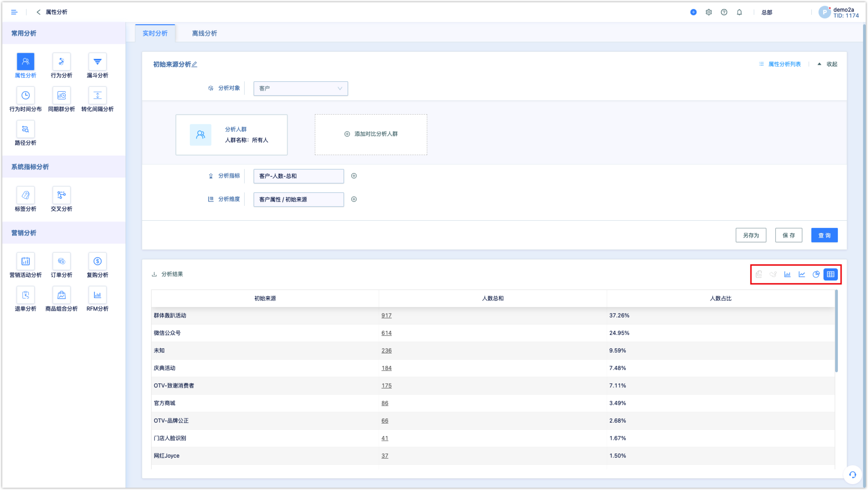Click the results table vertical scrollbar

tap(836, 331)
